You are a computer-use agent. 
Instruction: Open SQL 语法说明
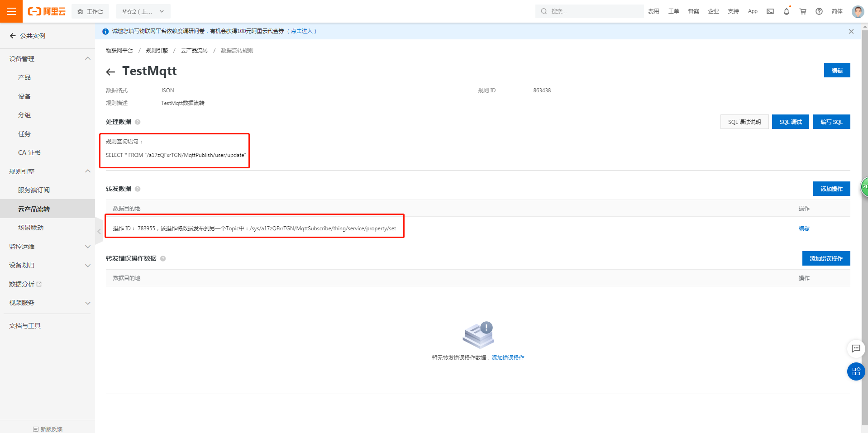(744, 122)
